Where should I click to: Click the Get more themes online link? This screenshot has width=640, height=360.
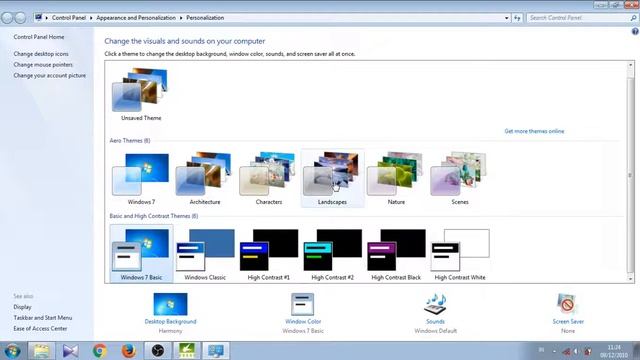point(534,131)
